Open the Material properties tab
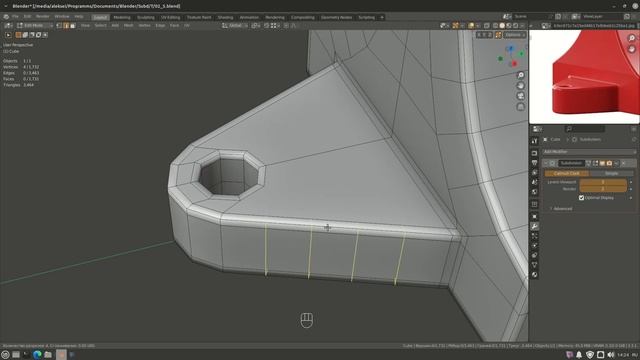 point(534,275)
